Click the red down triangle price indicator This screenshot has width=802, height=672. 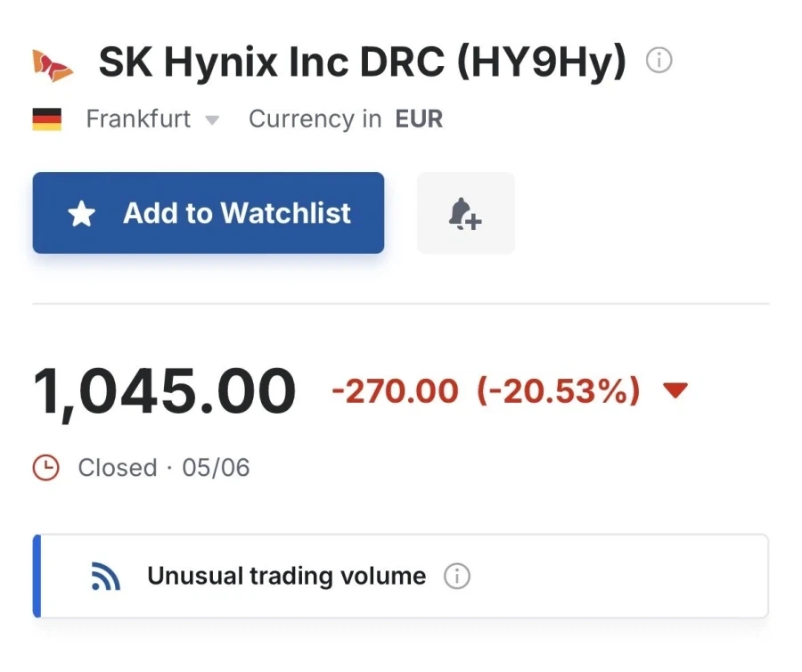[x=675, y=390]
